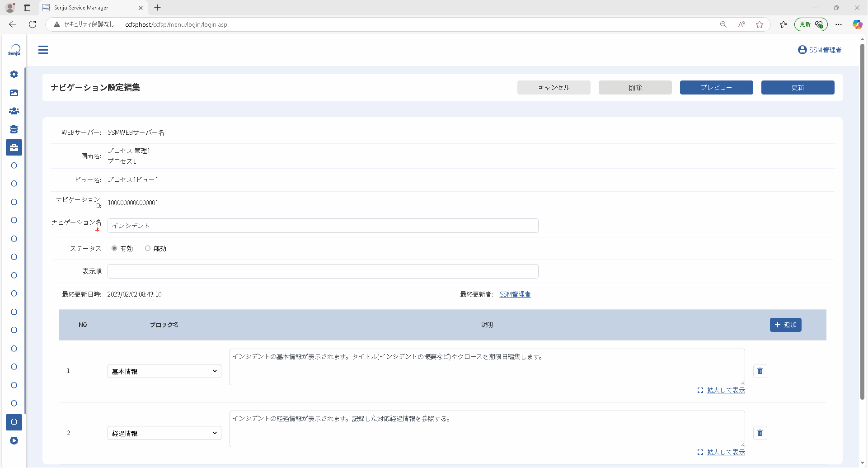Select the 無効 status radio button

pos(147,248)
